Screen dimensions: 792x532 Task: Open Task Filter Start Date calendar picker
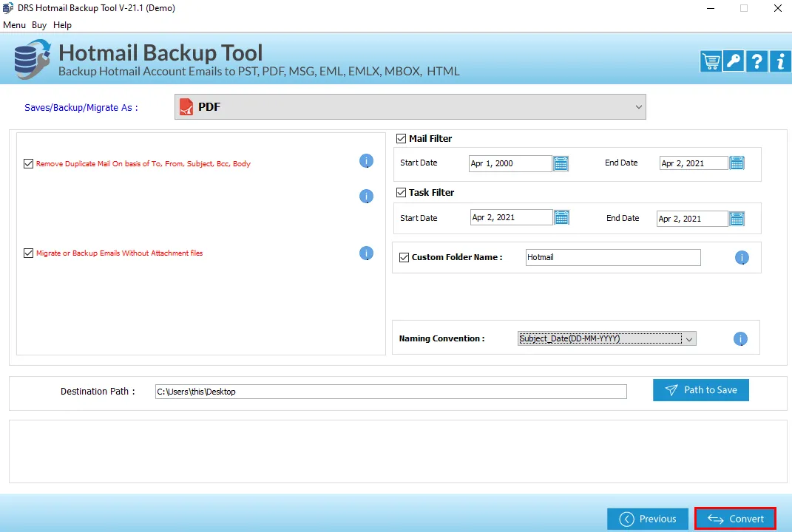click(562, 217)
